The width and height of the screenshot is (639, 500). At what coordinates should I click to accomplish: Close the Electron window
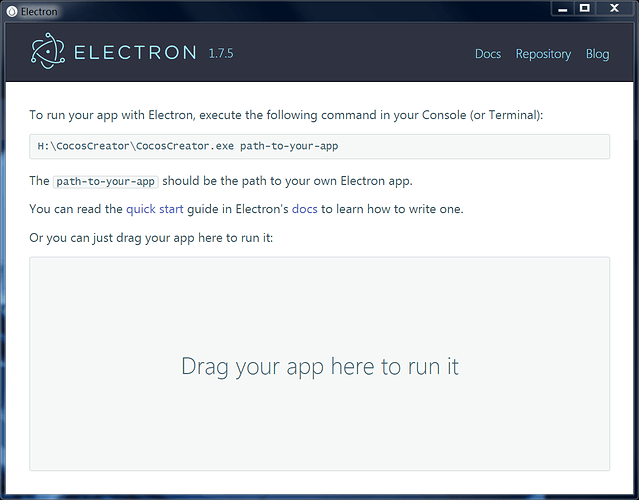[x=615, y=9]
